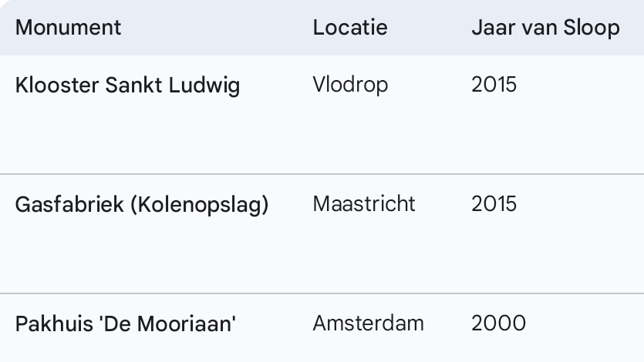The image size is (644, 362).
Task: Click the year 2000 cell
Action: click(x=498, y=323)
